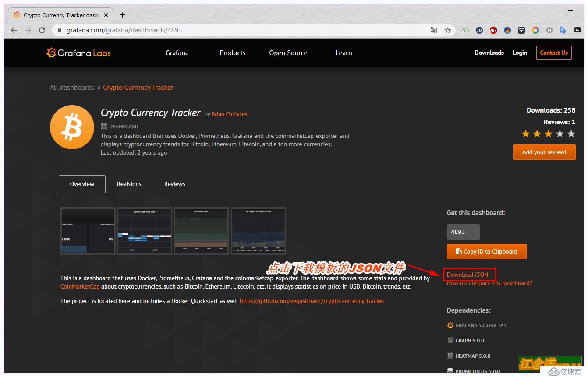
Task: Reload the page with the refresh icon
Action: [42, 30]
